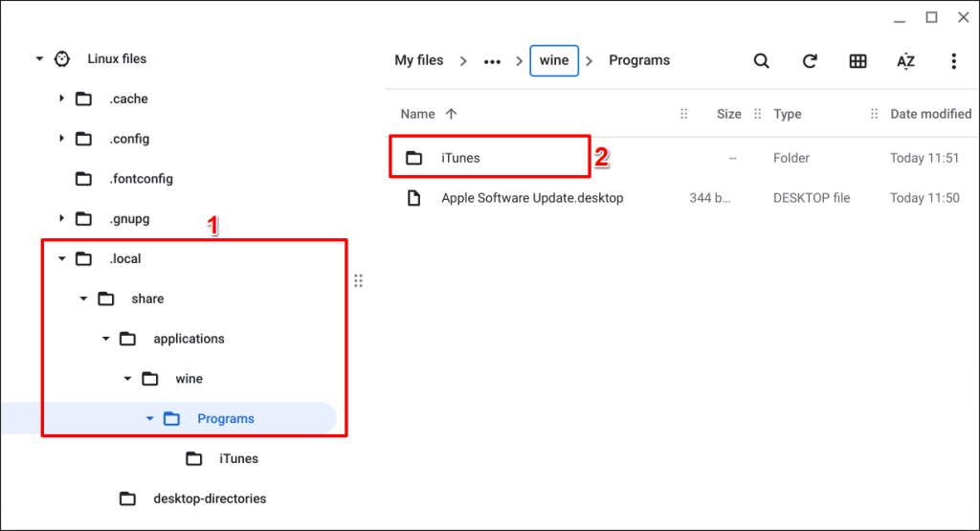Click the sidebar splitter drag handle

[358, 280]
